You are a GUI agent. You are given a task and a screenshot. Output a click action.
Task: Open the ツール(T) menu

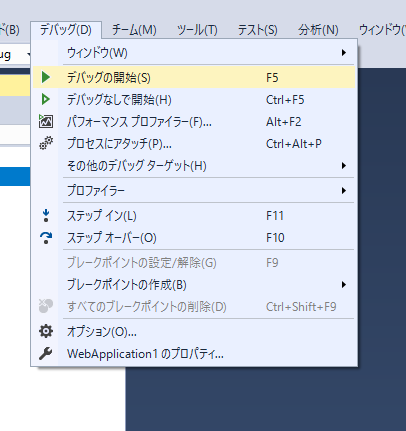(197, 30)
